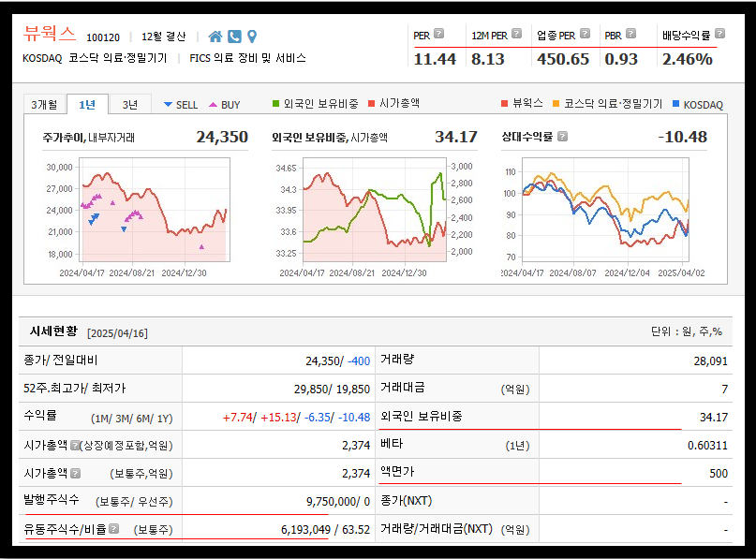Open help icon next to 업종 PER
The width and height of the screenshot is (756, 559).
[585, 34]
